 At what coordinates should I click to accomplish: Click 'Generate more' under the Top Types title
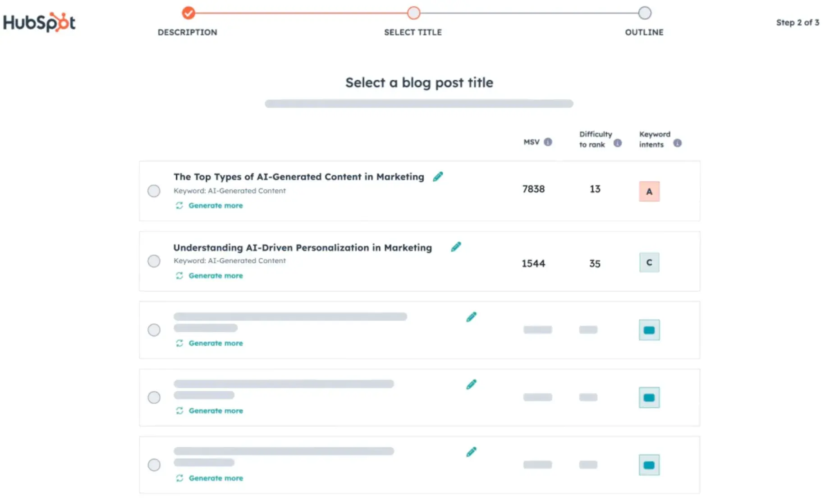tap(216, 206)
